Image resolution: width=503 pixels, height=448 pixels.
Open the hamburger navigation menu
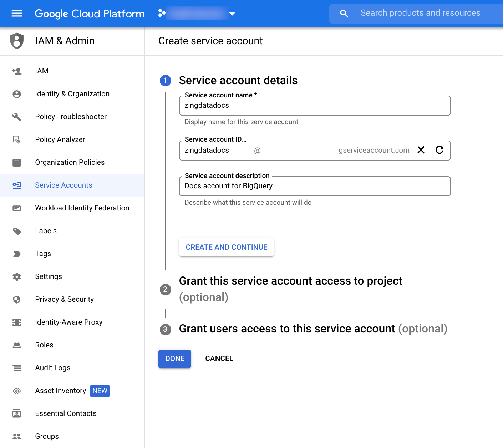pos(17,14)
